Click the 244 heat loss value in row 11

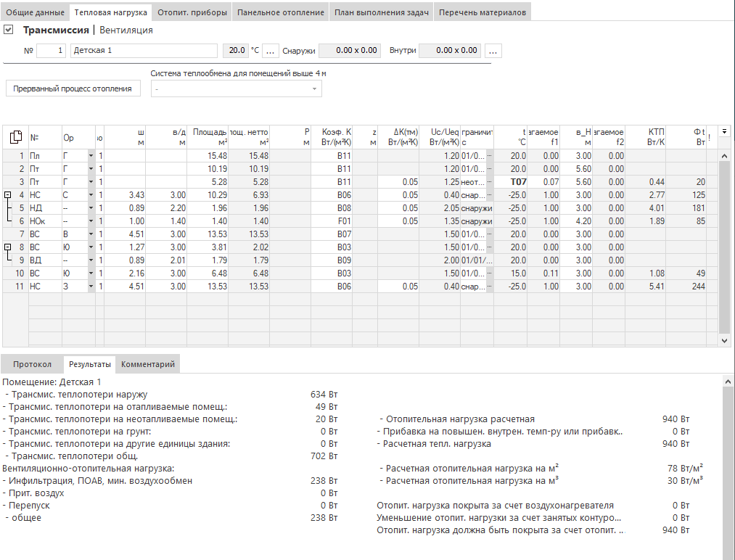point(686,287)
